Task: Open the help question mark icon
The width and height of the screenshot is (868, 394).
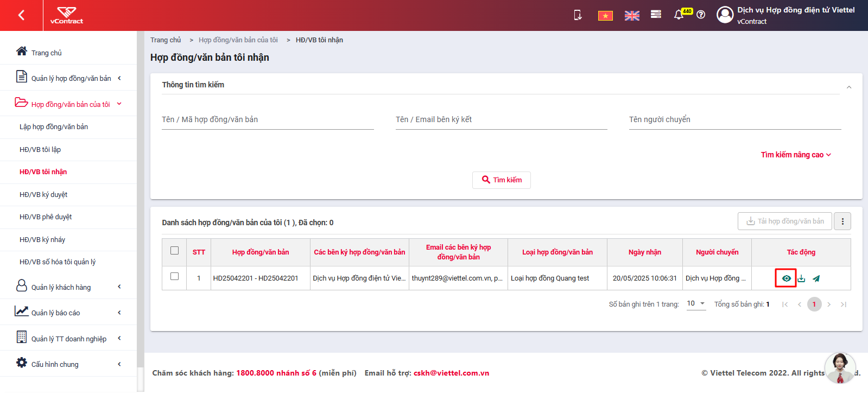Action: (701, 15)
